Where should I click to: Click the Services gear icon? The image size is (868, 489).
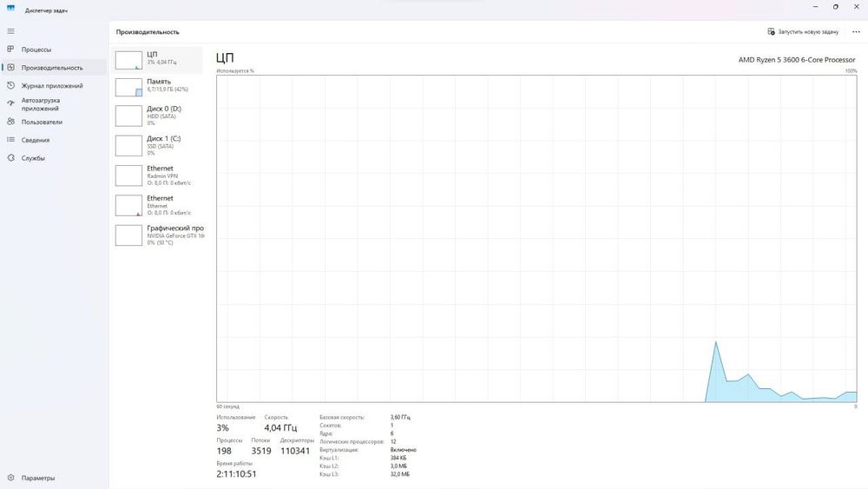tap(10, 158)
